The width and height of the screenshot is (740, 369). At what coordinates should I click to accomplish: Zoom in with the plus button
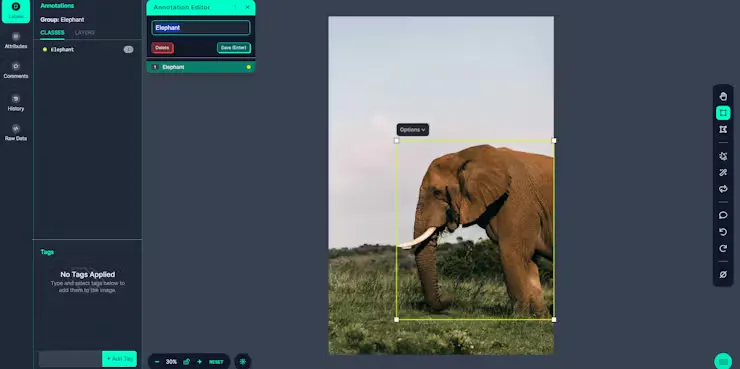[199, 362]
